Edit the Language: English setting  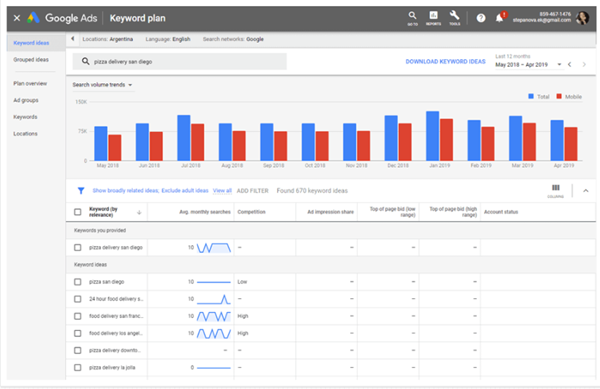click(168, 39)
